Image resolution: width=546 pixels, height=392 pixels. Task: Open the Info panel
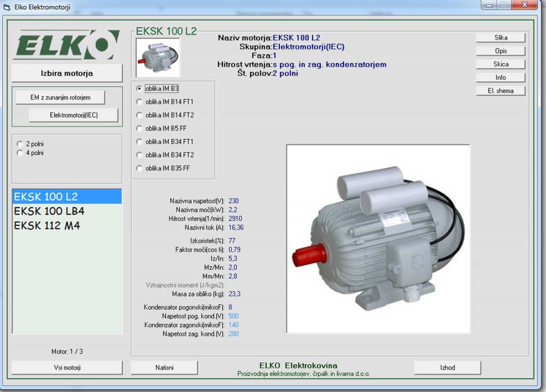coord(500,77)
